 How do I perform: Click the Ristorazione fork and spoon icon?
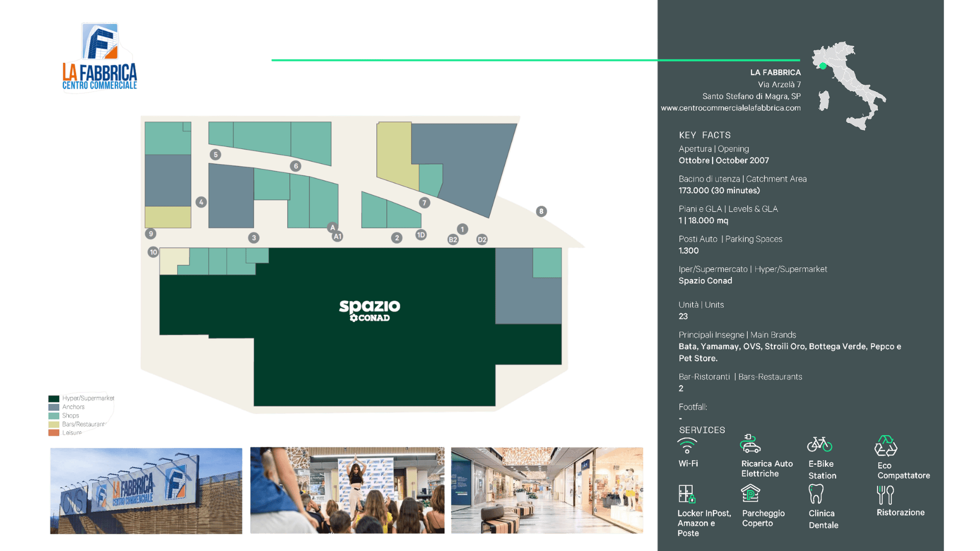(886, 495)
